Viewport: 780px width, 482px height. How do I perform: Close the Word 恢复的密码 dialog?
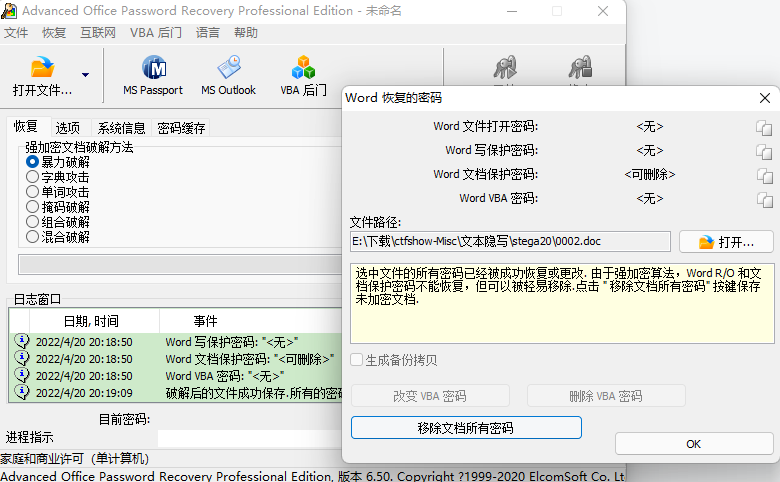(765, 98)
